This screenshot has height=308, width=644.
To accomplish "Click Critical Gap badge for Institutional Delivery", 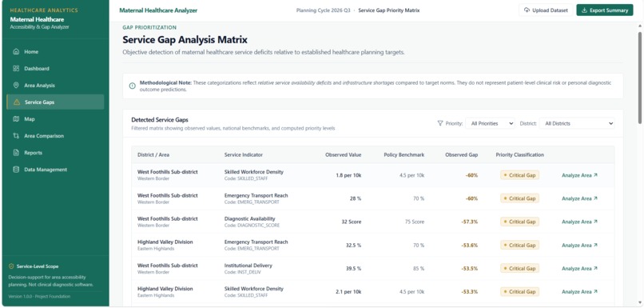I will click(x=519, y=269).
